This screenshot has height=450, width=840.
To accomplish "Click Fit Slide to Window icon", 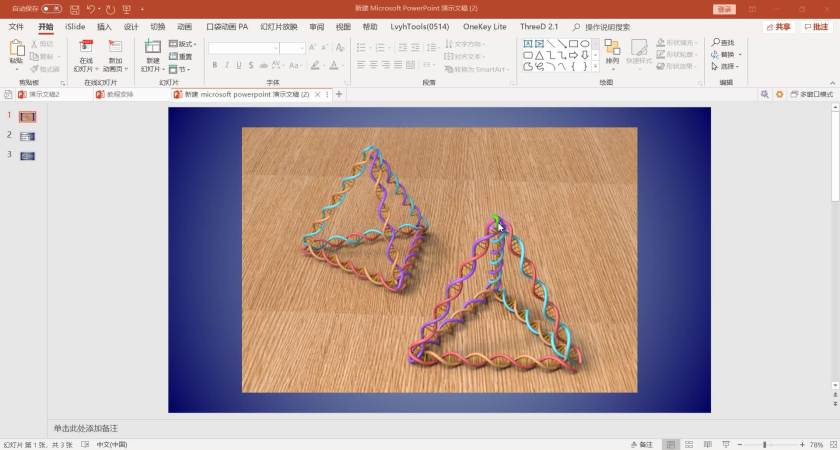I will coord(833,445).
